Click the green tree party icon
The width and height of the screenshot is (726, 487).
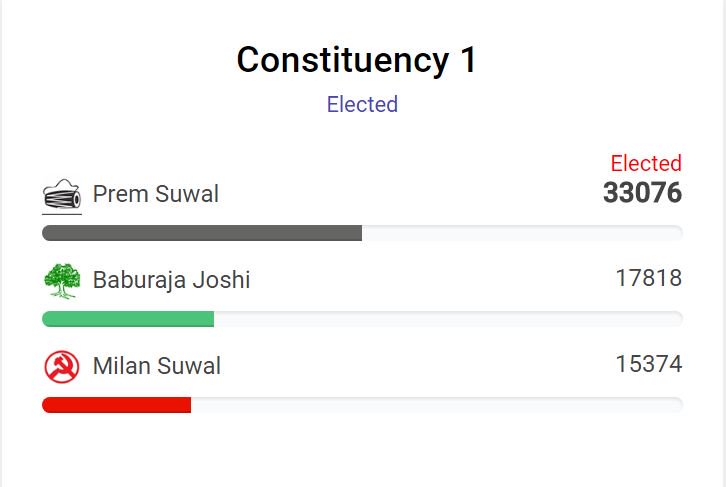click(x=62, y=281)
